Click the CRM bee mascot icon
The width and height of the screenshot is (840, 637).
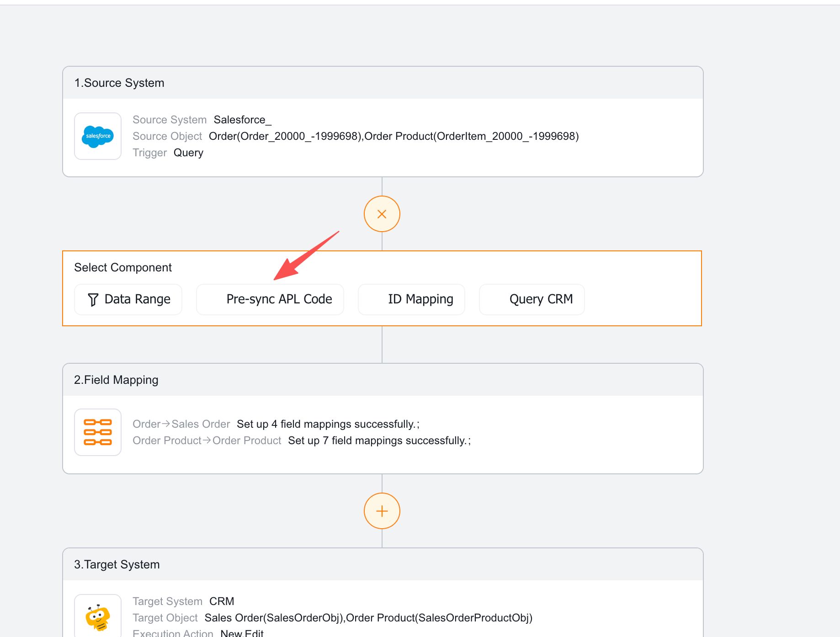pos(98,617)
